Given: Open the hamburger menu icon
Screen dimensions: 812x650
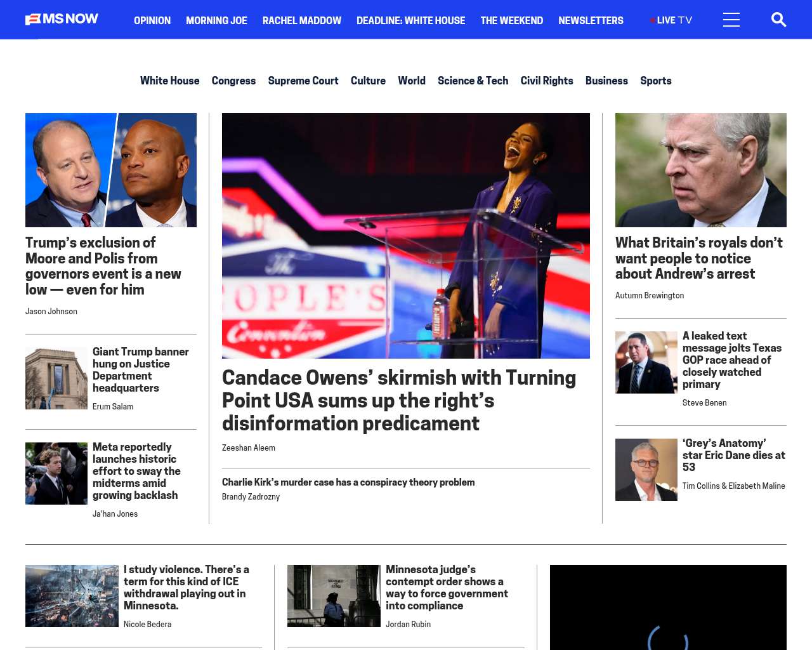Looking at the screenshot, I should 731,20.
